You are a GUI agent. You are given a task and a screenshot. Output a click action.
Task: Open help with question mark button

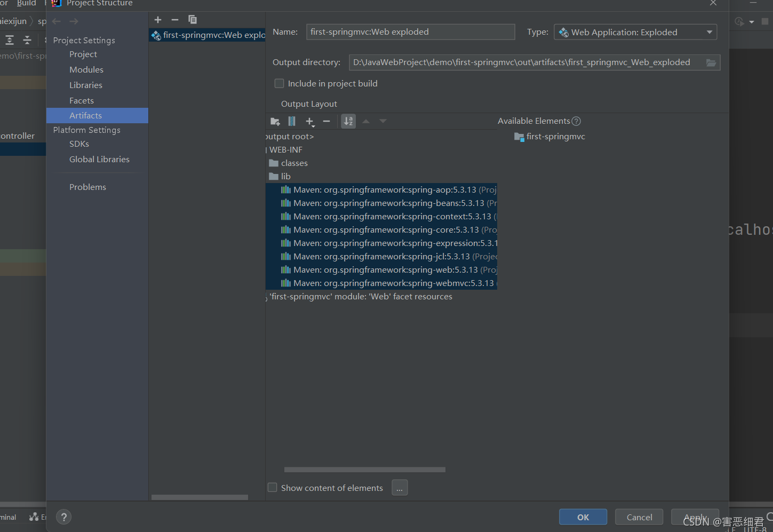[63, 517]
